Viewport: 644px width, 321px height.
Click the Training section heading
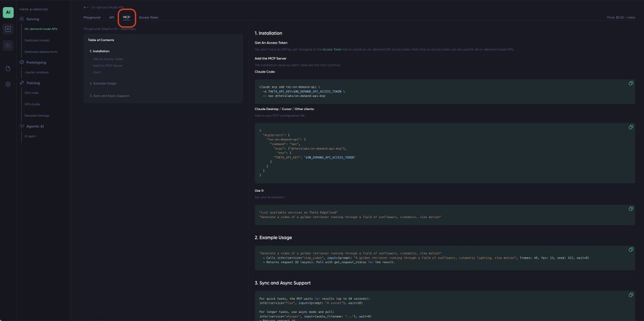click(33, 83)
